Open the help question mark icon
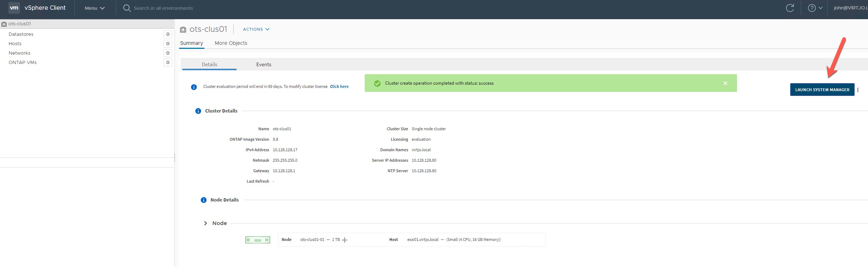The image size is (868, 267). tap(812, 8)
